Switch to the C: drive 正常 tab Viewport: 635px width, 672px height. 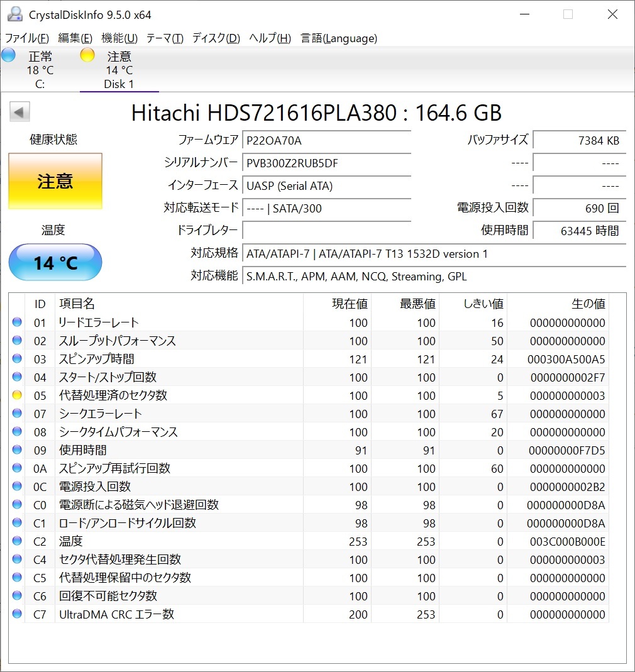(x=40, y=70)
